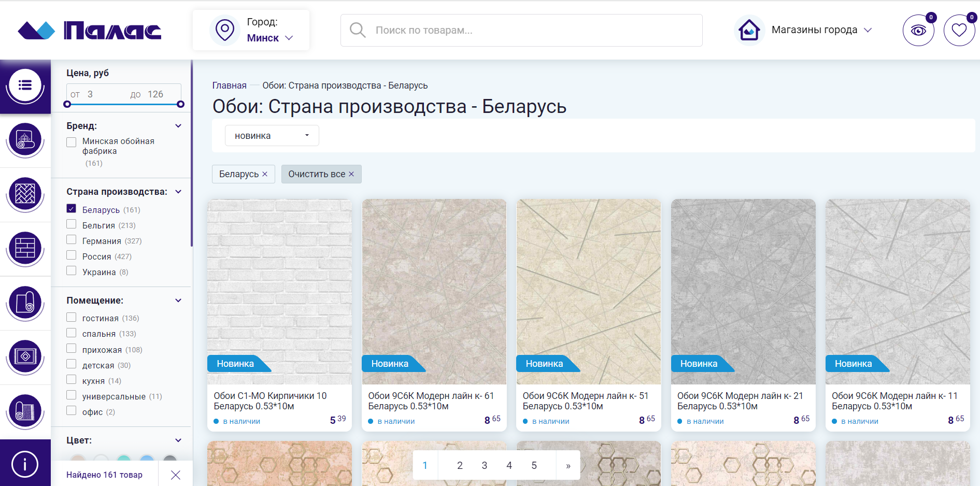Viewport: 980px width, 486px height.
Task: Open the lattice-pattern category sidebar icon
Action: pyautogui.click(x=25, y=194)
